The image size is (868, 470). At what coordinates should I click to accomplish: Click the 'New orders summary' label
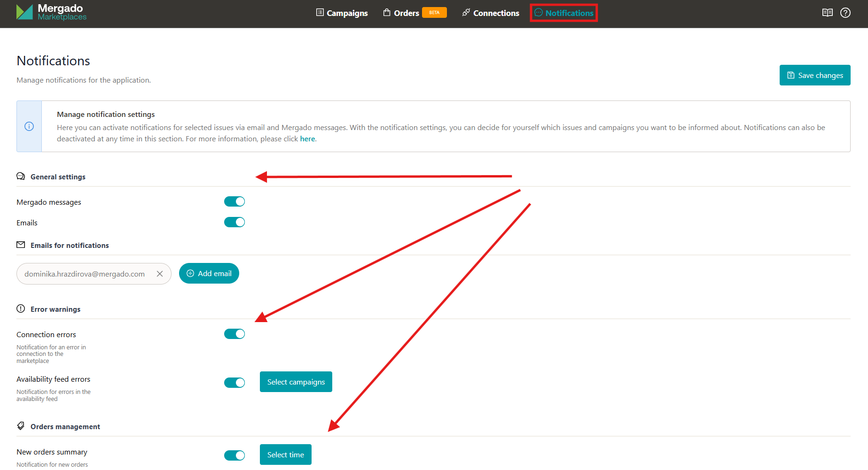pyautogui.click(x=52, y=452)
